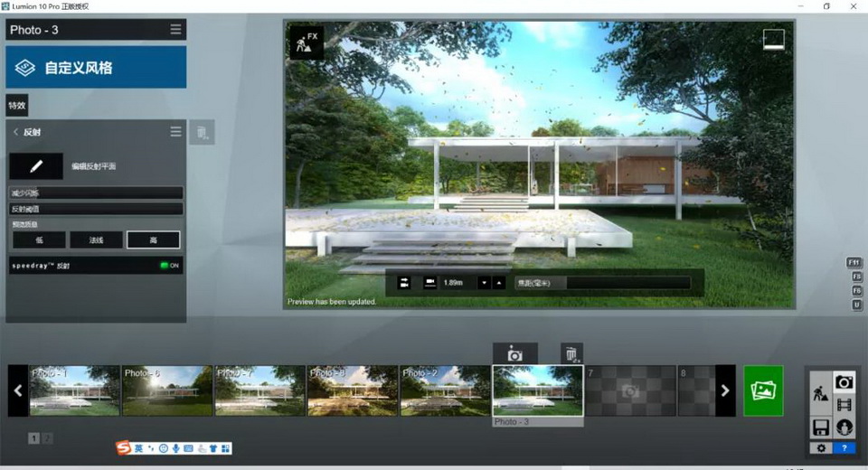This screenshot has height=470, width=868.
Task: Go to photo page 2
Action: (x=47, y=438)
